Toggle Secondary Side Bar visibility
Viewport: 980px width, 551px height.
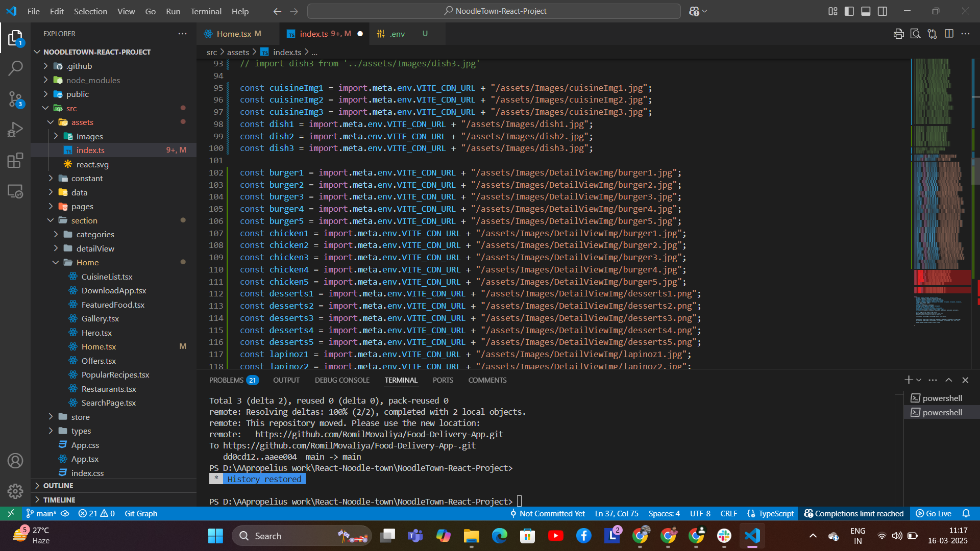tap(883, 11)
